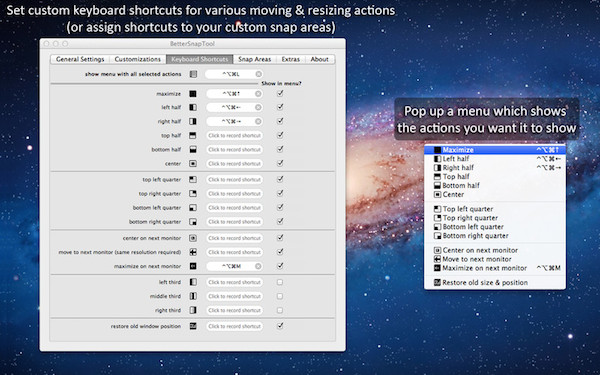Image resolution: width=600 pixels, height=375 pixels.
Task: Select Move to next monitor menu item
Action: tap(495, 259)
